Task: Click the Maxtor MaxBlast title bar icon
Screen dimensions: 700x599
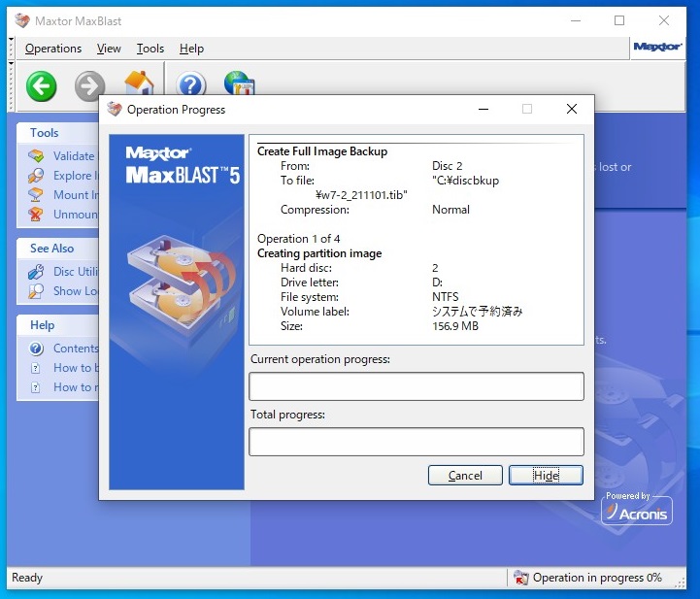Action: [22, 20]
